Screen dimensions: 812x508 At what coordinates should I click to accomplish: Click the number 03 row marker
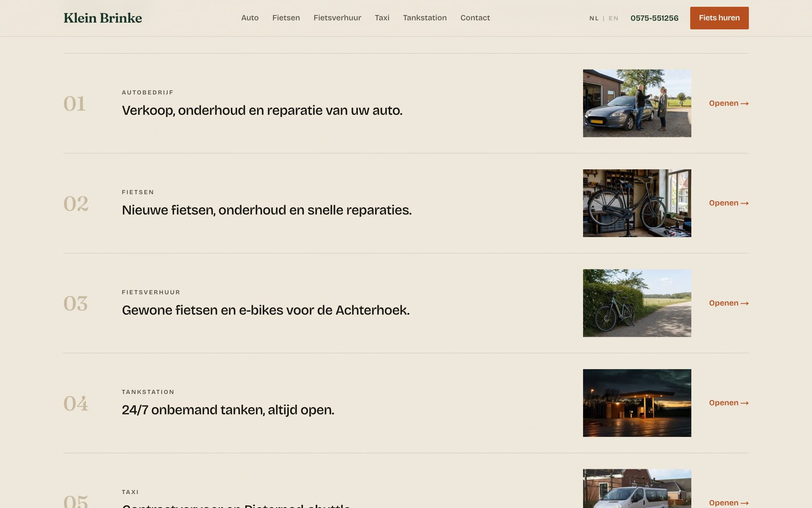pyautogui.click(x=75, y=303)
